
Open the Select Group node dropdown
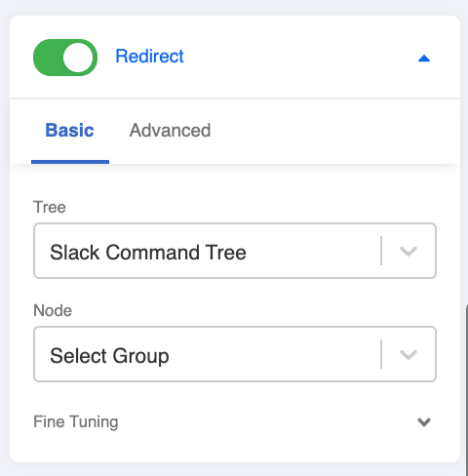point(235,354)
